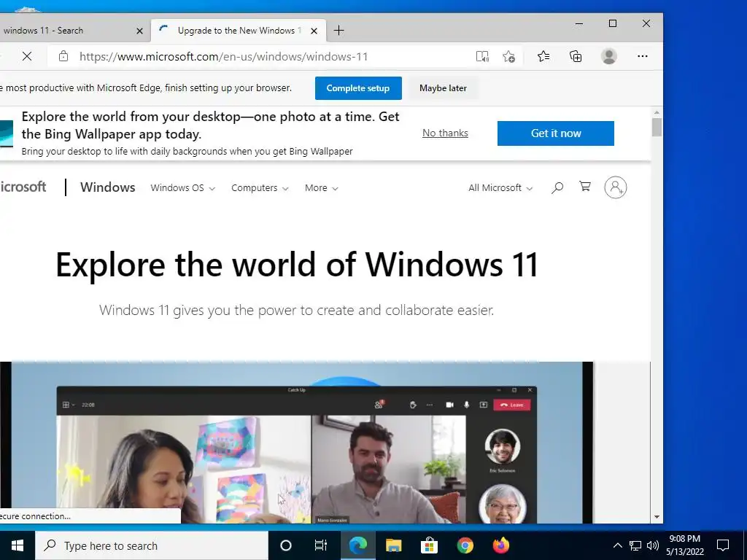Image resolution: width=747 pixels, height=560 pixels.
Task: Close the windows 11 - Search tab
Action: click(139, 31)
